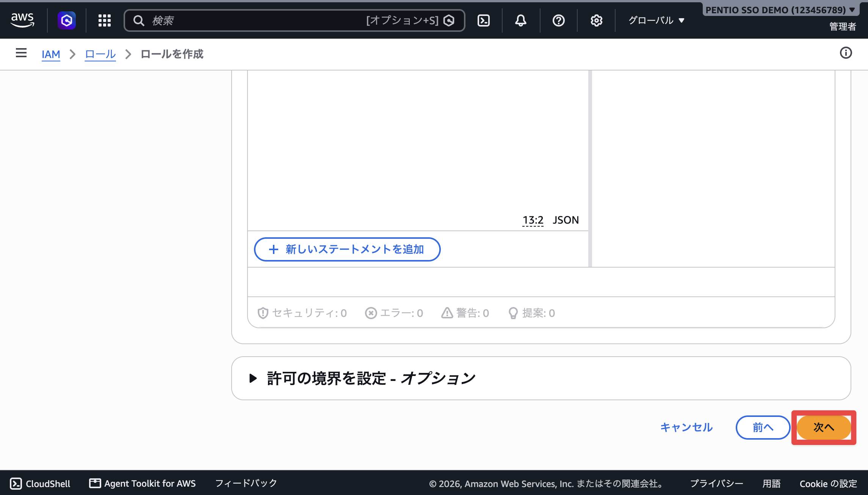Viewport: 868px width, 495px height.
Task: Click the Amazon Q icon inside search box
Action: 449,20
